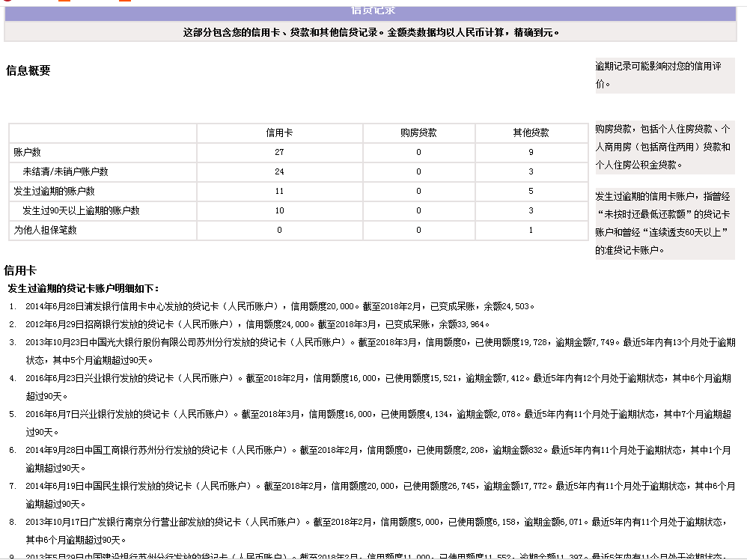This screenshot has height=560, width=747.
Task: Click the value 1 in the 为他人担保笔数 row
Action: coord(531,230)
